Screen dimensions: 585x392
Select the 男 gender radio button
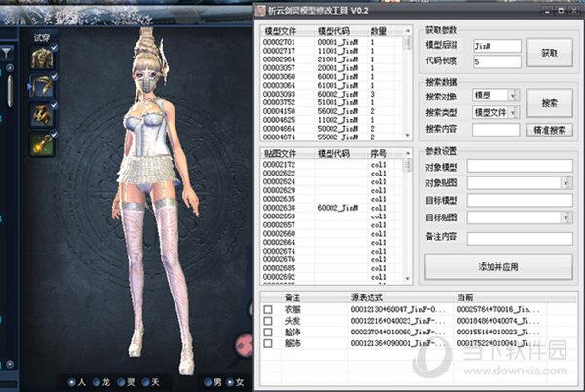point(208,382)
